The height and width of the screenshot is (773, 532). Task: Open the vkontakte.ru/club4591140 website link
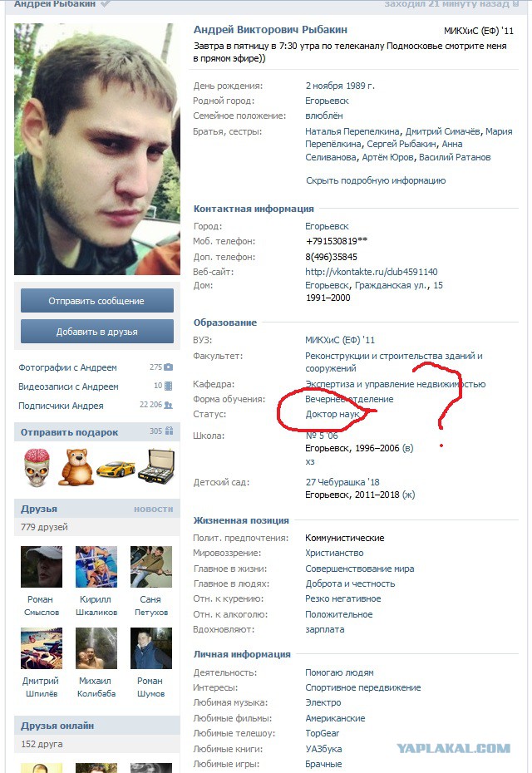372,272
